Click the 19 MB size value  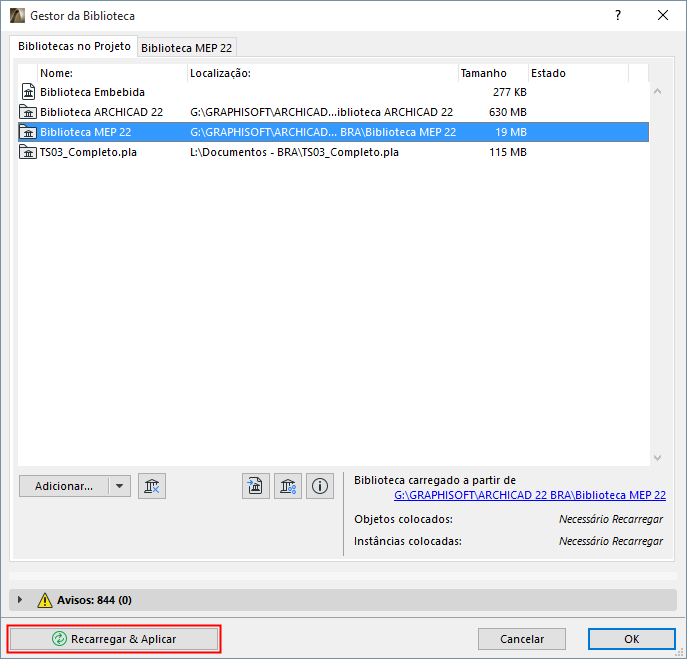(x=511, y=132)
